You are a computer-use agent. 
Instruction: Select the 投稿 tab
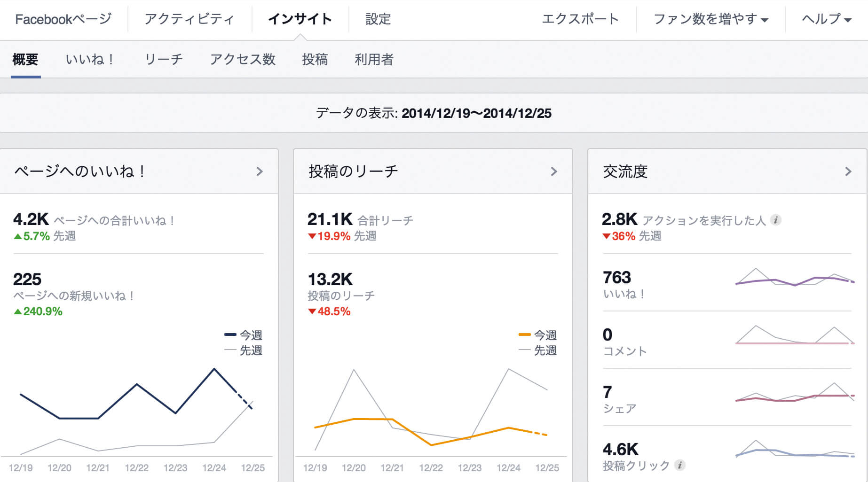[x=315, y=60]
